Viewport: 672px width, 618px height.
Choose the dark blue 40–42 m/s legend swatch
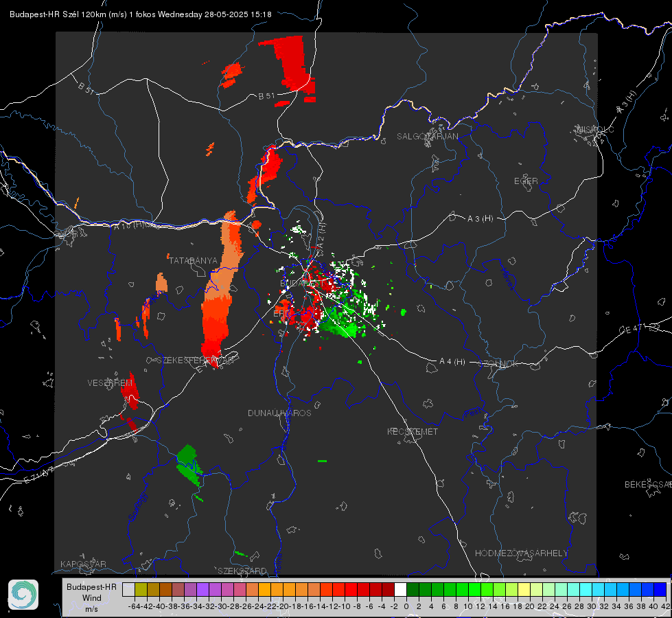[660, 589]
